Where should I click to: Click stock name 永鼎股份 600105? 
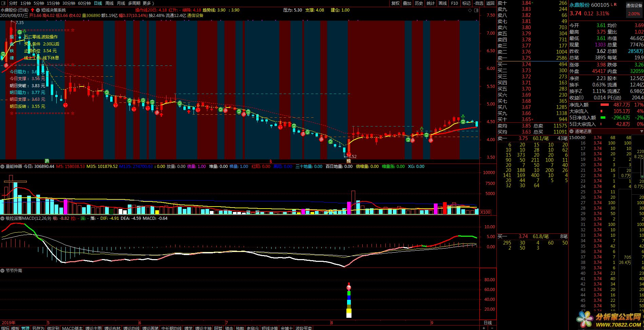tap(589, 5)
